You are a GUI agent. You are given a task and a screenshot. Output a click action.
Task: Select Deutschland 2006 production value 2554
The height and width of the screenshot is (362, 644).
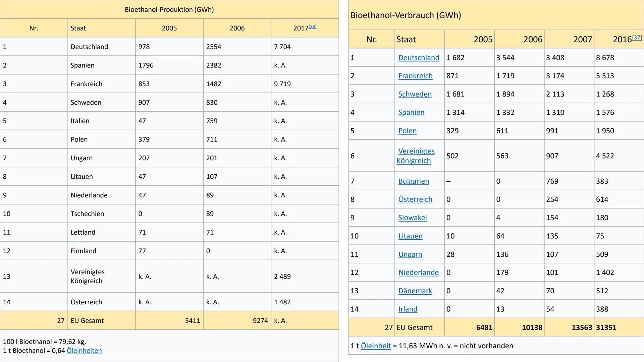pyautogui.click(x=214, y=47)
